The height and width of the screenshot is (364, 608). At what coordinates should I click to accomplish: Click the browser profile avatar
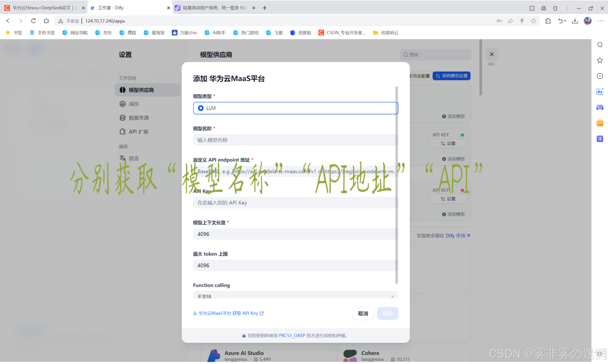(587, 21)
